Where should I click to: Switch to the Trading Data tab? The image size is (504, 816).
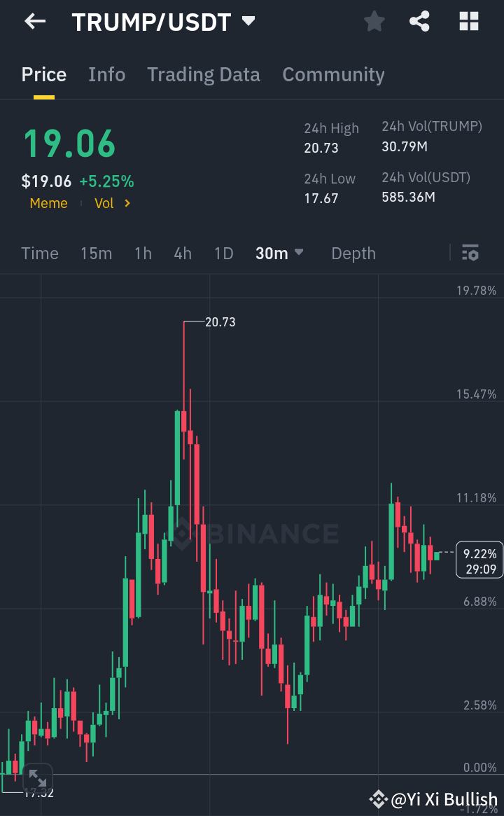click(203, 74)
